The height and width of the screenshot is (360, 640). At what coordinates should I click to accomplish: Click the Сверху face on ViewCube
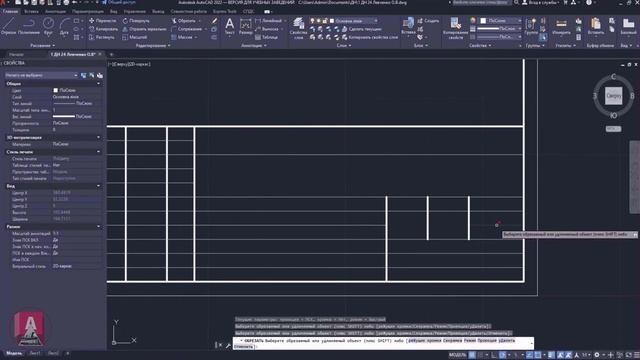pos(613,96)
